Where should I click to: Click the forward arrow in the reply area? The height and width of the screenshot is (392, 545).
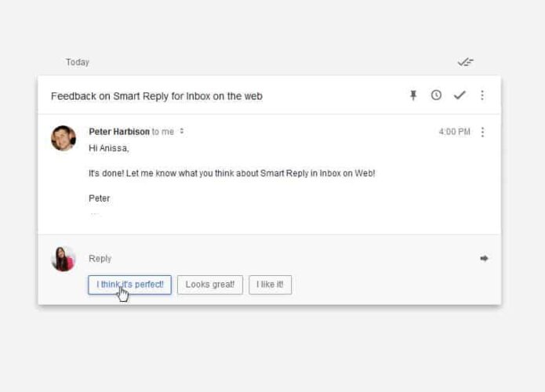click(x=484, y=258)
